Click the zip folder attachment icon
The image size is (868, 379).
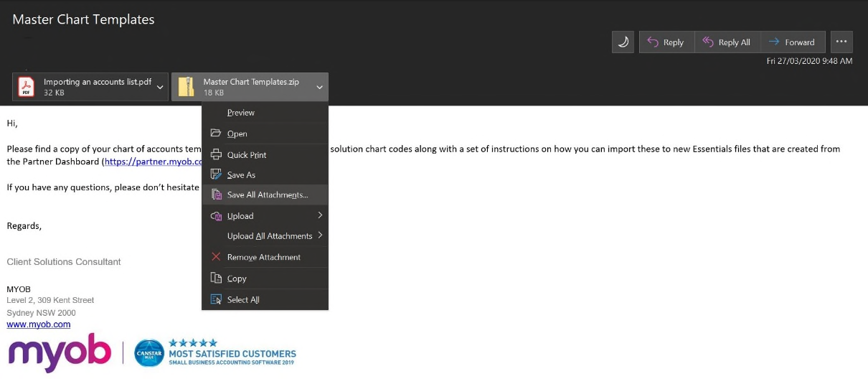(186, 87)
